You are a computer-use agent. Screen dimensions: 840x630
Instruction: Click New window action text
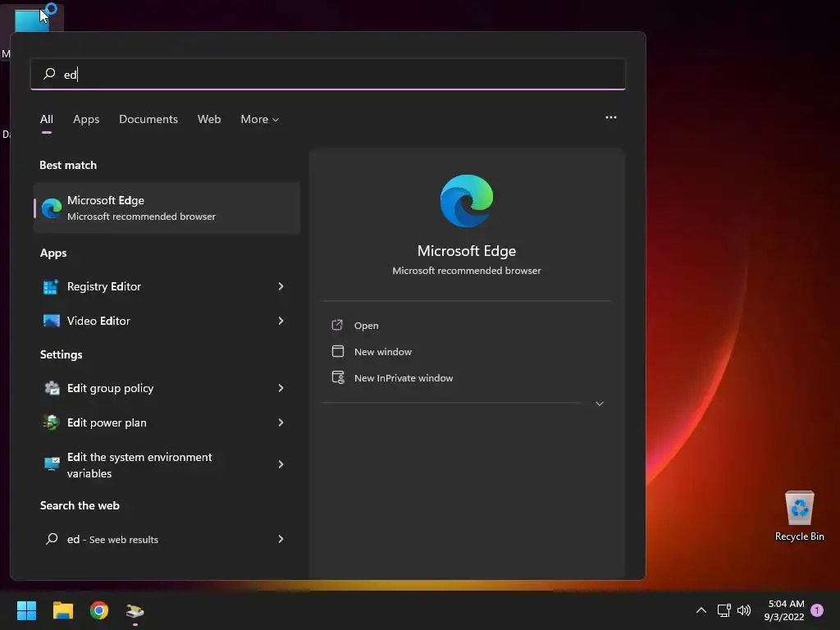383,351
